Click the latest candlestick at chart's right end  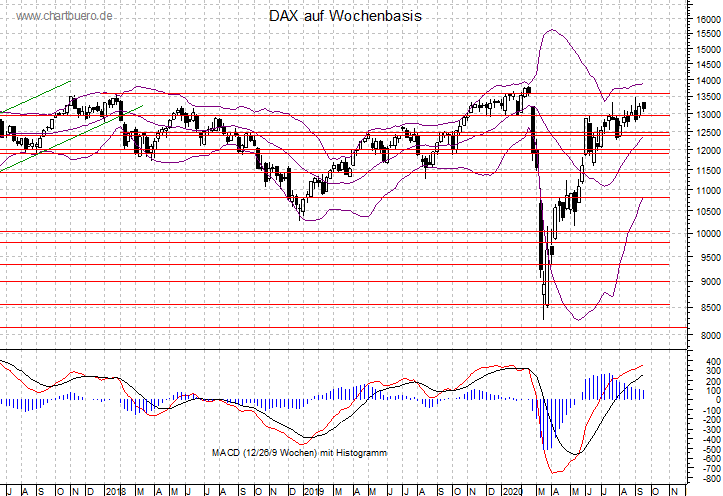(x=643, y=105)
